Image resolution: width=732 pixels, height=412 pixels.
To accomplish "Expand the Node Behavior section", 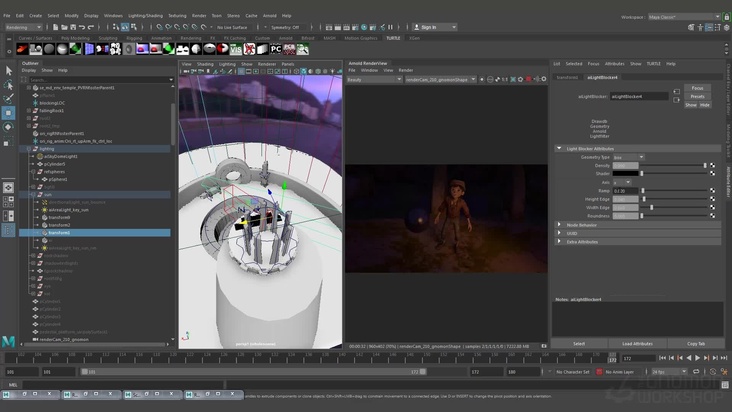I will tap(559, 225).
